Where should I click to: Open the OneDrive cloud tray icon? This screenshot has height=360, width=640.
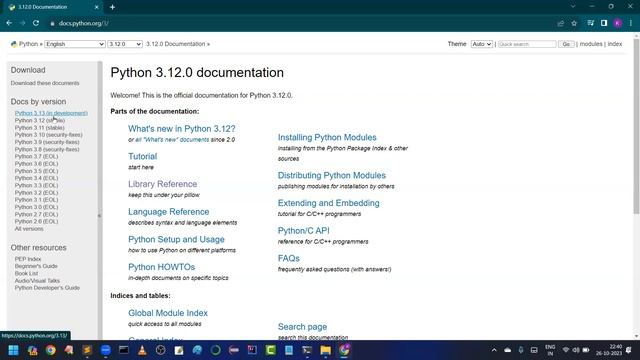click(x=507, y=350)
